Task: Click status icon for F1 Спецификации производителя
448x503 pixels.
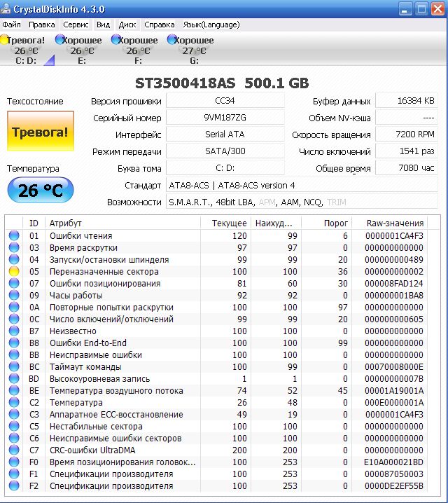Action: pos(14,474)
